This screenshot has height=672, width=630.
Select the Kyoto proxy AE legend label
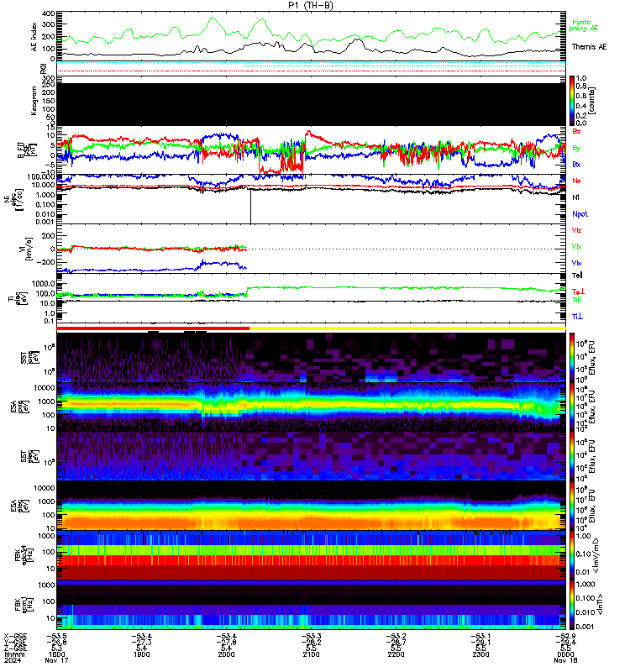point(584,25)
